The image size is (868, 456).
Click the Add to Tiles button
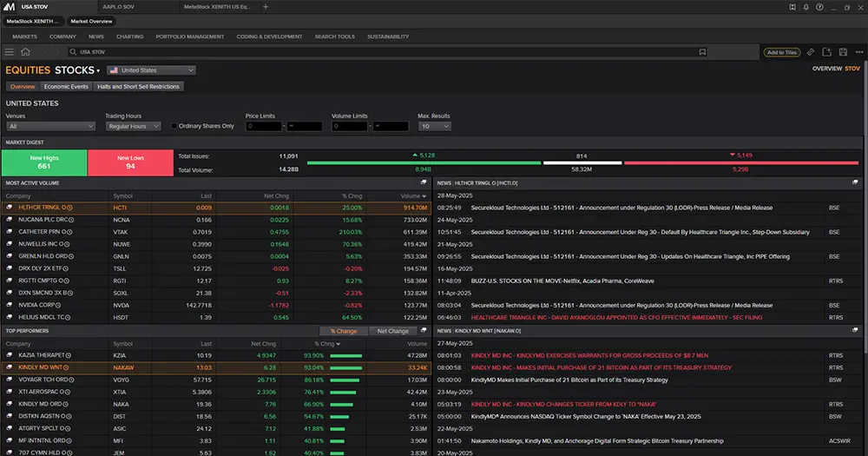pyautogui.click(x=781, y=52)
